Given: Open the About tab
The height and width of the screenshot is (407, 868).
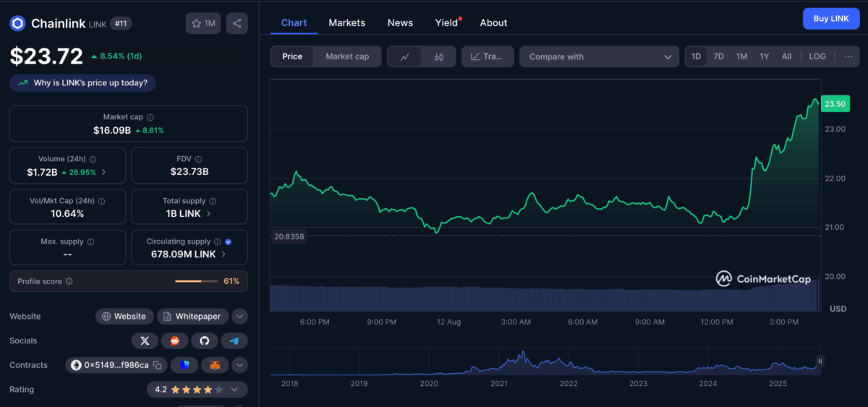Looking at the screenshot, I should [x=493, y=22].
